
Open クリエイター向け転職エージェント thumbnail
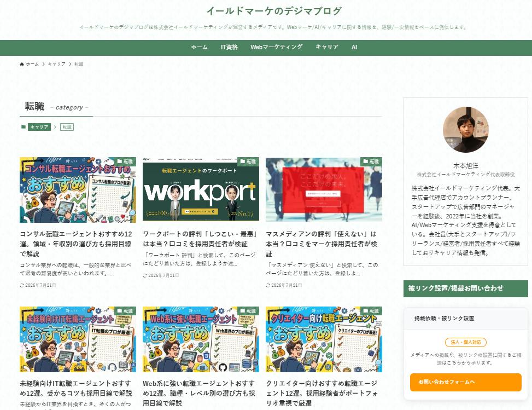point(324,339)
